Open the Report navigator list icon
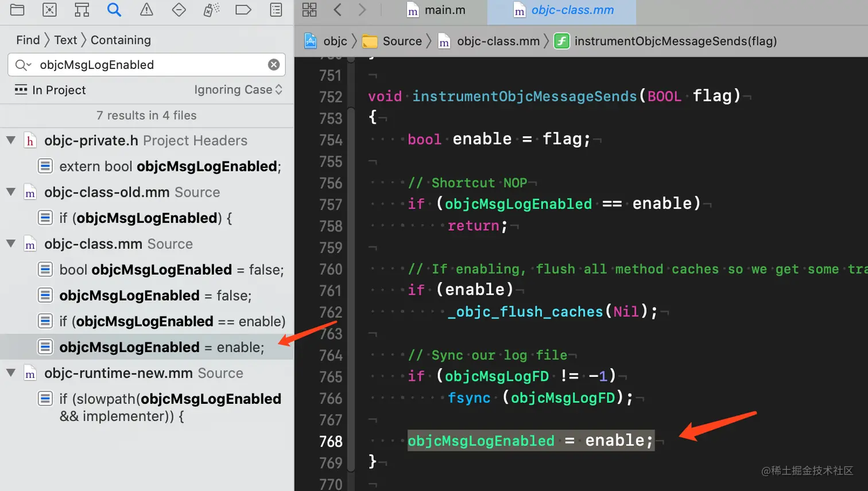Screen dimensions: 868x491 pyautogui.click(x=276, y=10)
